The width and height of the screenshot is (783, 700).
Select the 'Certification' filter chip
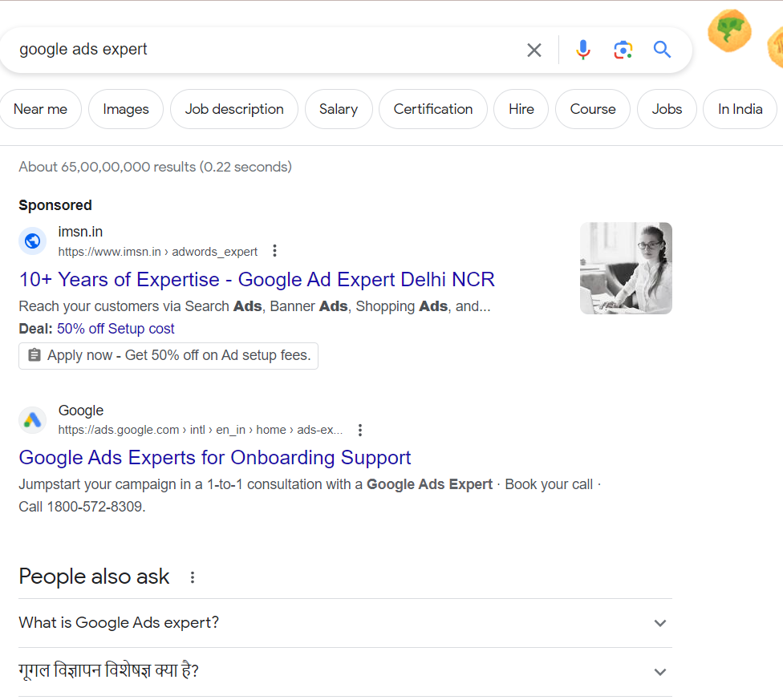pyautogui.click(x=432, y=109)
